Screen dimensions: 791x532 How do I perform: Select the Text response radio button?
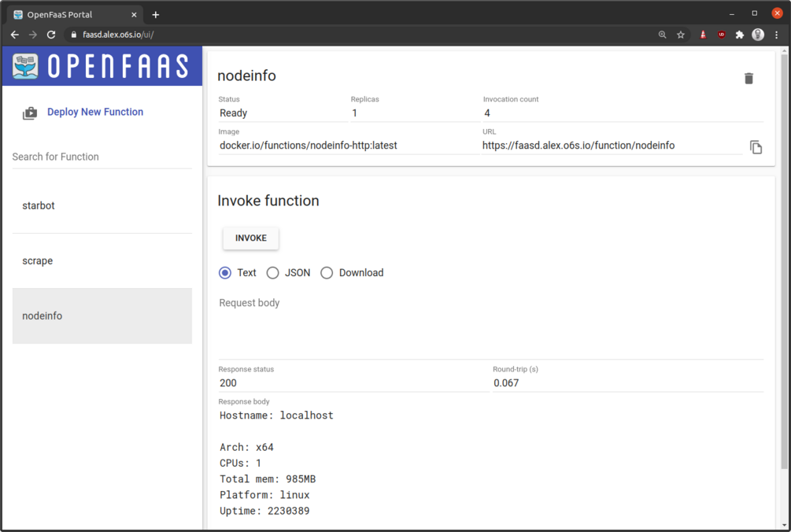pyautogui.click(x=225, y=273)
